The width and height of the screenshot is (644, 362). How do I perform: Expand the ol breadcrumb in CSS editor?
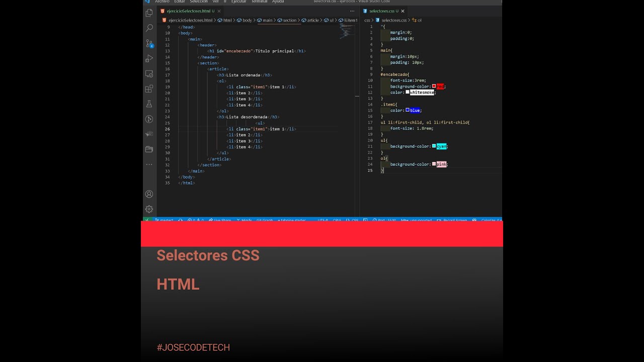pyautogui.click(x=417, y=21)
